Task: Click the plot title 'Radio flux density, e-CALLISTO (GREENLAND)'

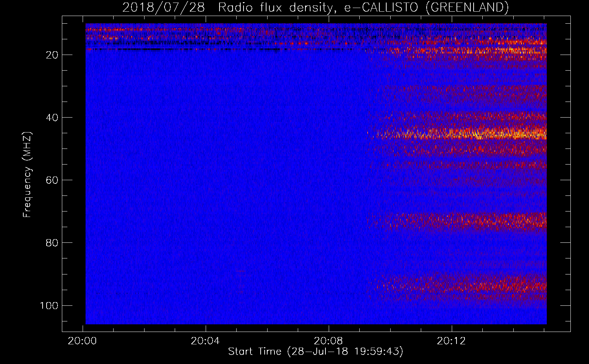Action: [363, 7]
